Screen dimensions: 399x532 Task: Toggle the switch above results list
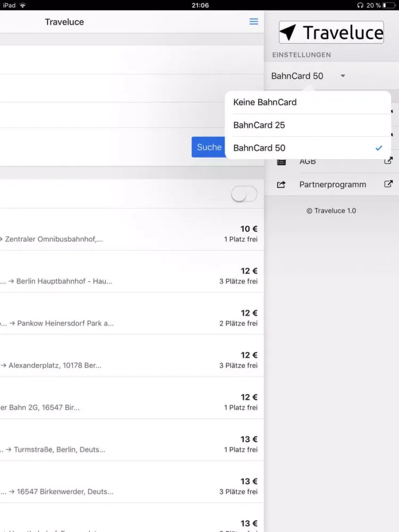point(244,194)
